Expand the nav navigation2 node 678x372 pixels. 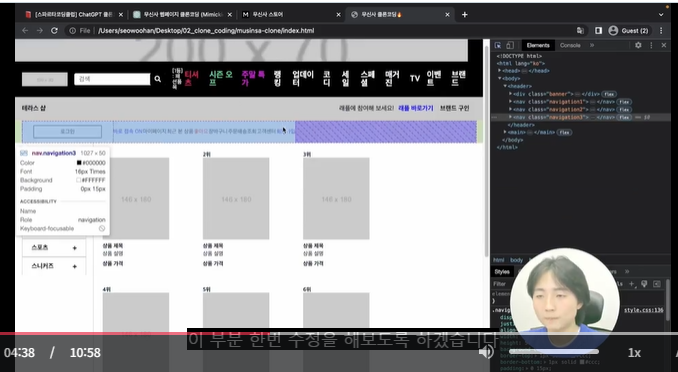(x=510, y=109)
